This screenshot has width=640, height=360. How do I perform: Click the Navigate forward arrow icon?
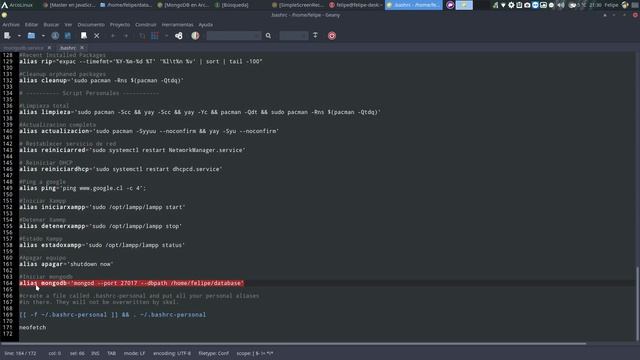126,36
